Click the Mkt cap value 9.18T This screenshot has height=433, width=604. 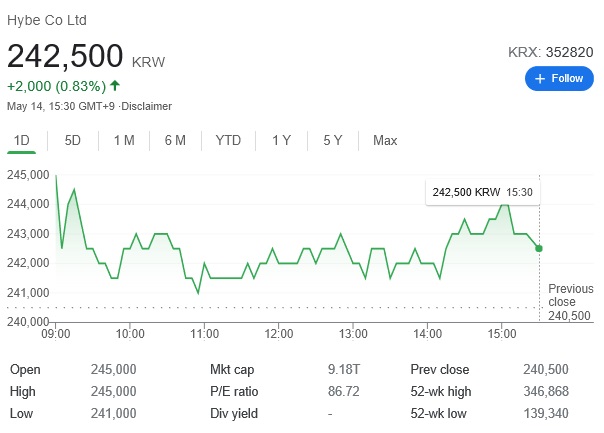coord(344,369)
